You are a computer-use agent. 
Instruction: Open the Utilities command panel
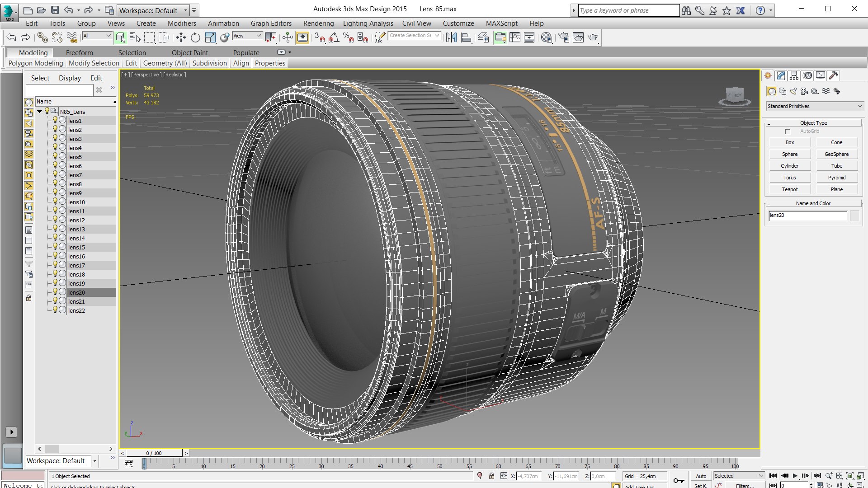click(834, 75)
